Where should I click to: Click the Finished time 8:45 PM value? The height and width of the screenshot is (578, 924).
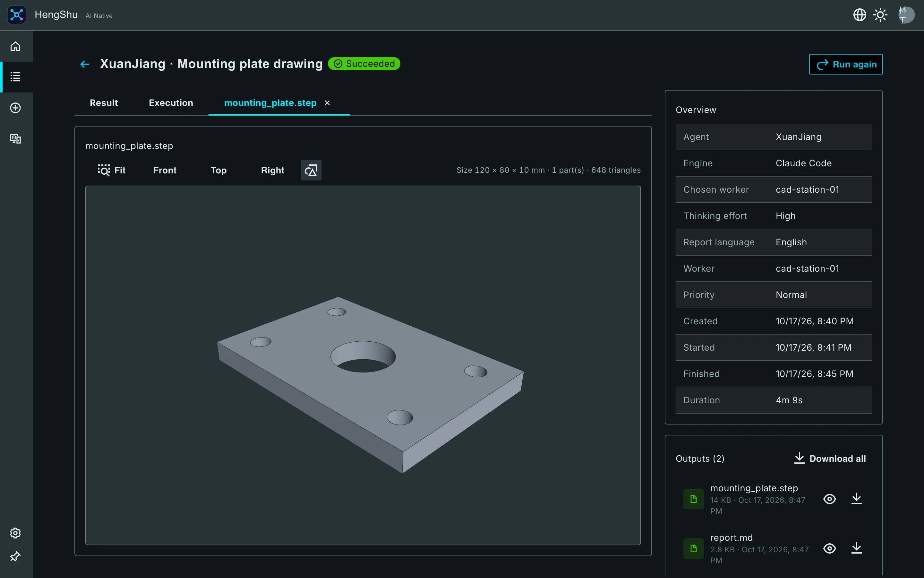click(x=814, y=374)
